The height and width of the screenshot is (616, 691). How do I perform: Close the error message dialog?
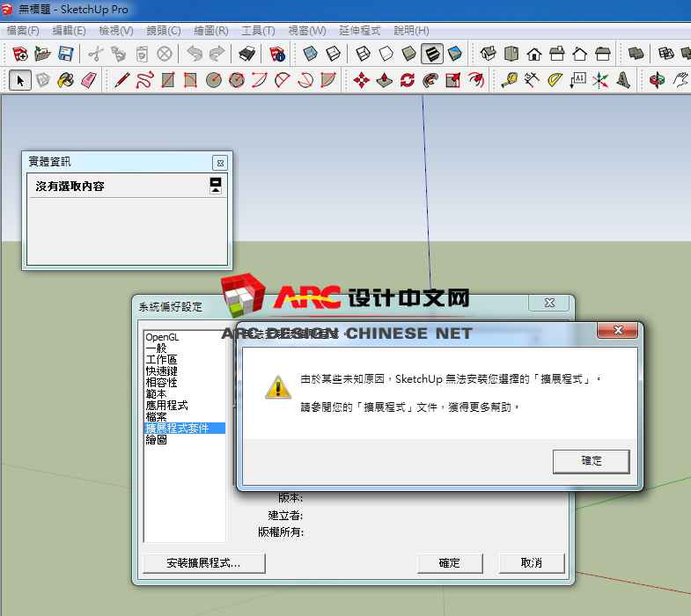pos(617,330)
